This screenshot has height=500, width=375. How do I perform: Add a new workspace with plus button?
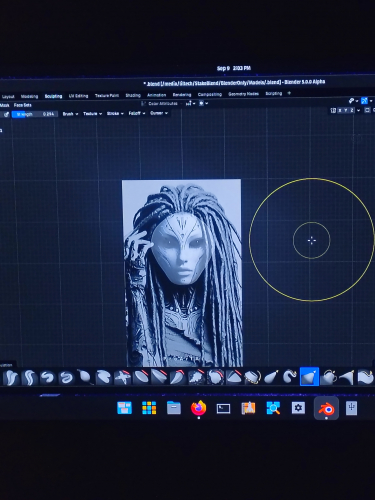tap(289, 93)
